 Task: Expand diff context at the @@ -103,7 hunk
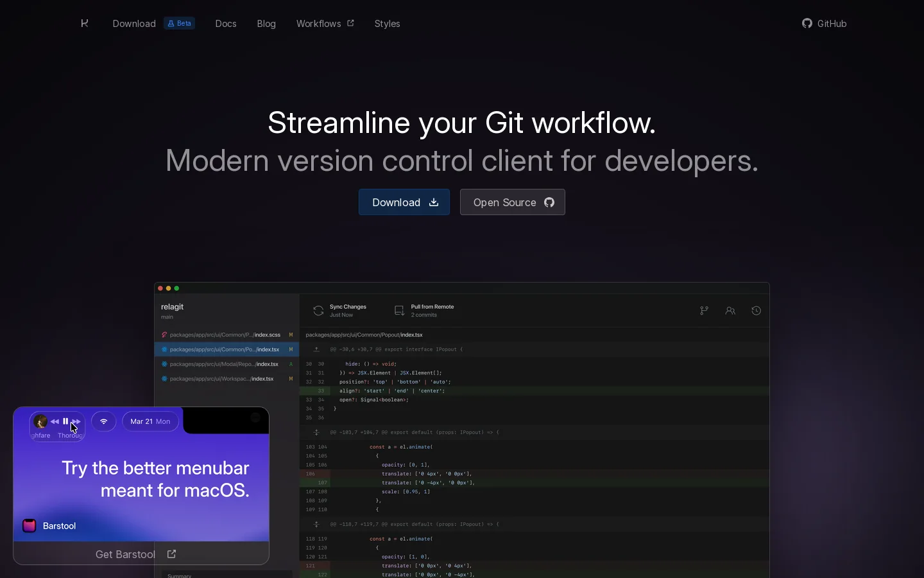(316, 432)
